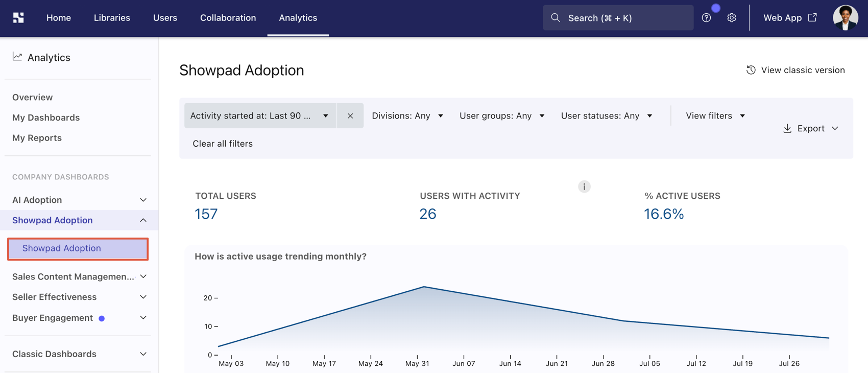
Task: Click the Jul 05 axis label
Action: coord(649,364)
